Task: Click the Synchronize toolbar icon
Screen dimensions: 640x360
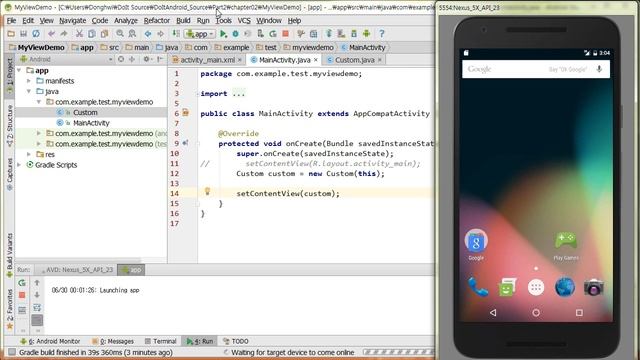Action: point(36,34)
